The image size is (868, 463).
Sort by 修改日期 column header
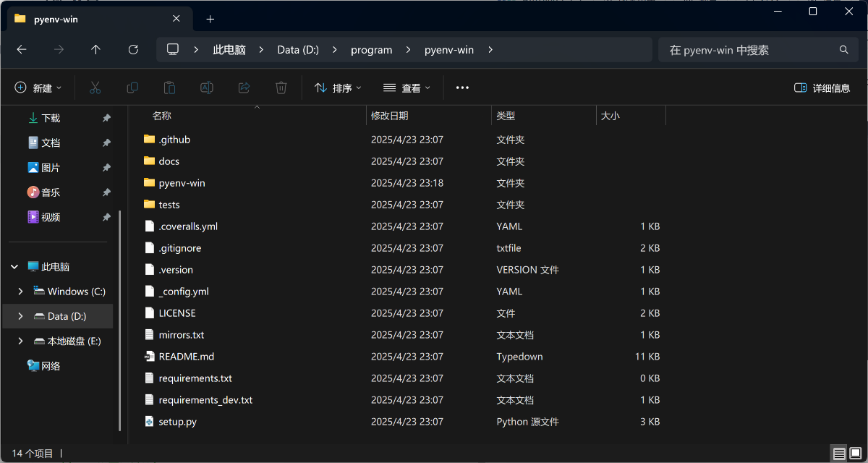coord(390,116)
